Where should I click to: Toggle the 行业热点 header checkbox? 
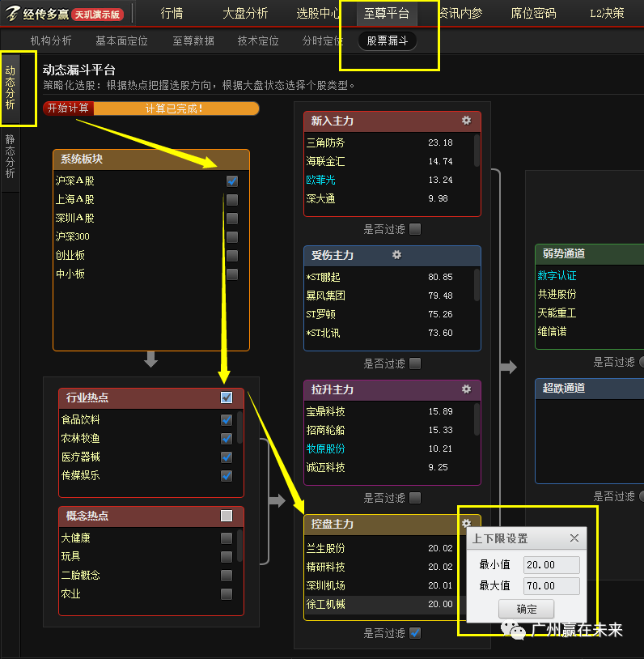(x=227, y=398)
